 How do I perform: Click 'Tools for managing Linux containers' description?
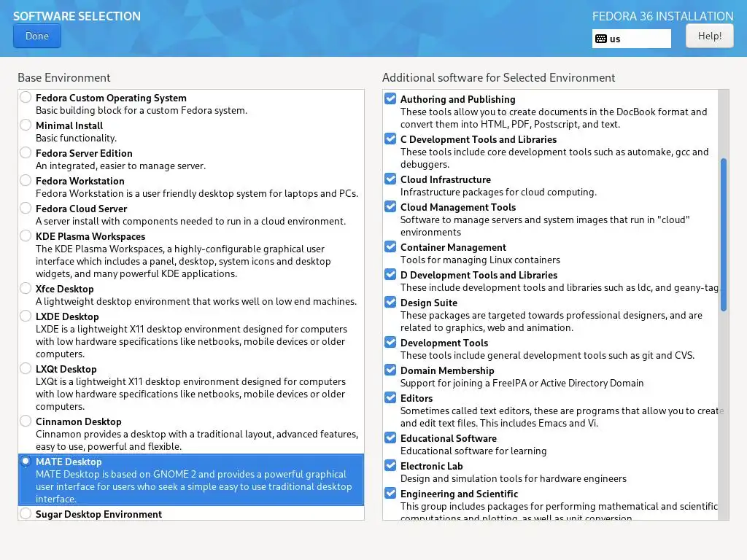point(480,260)
